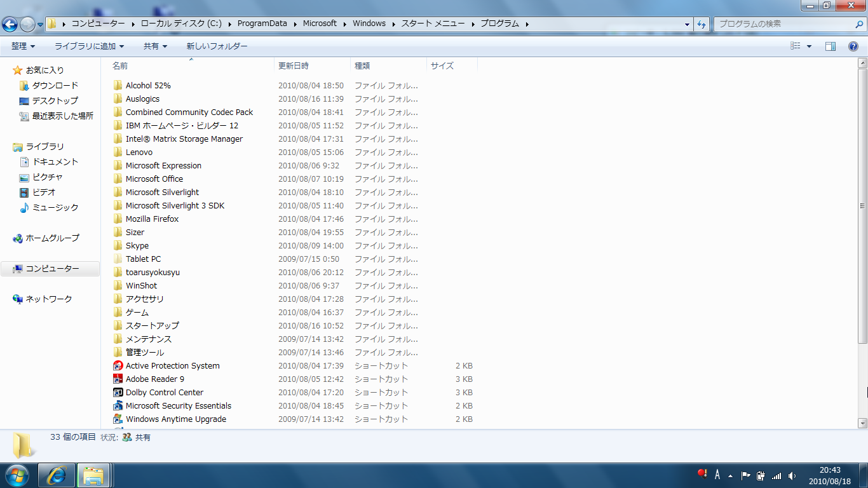
Task: Toggle the preview pane icon
Action: [831, 46]
